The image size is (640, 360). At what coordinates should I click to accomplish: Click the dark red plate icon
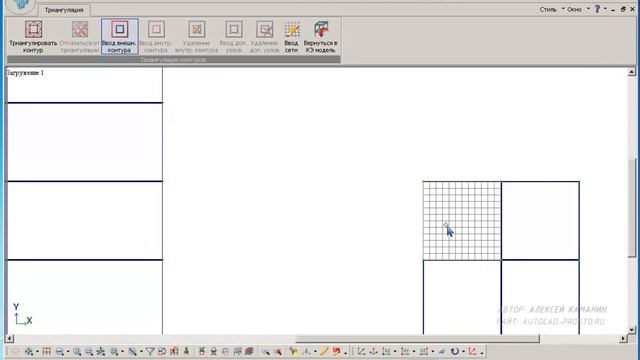[x=249, y=351]
